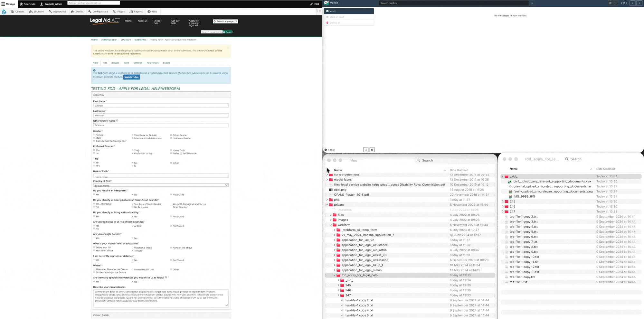Click the Edit pencil in the Drupal toolbar
This screenshot has width=644, height=319.
coord(314,4)
